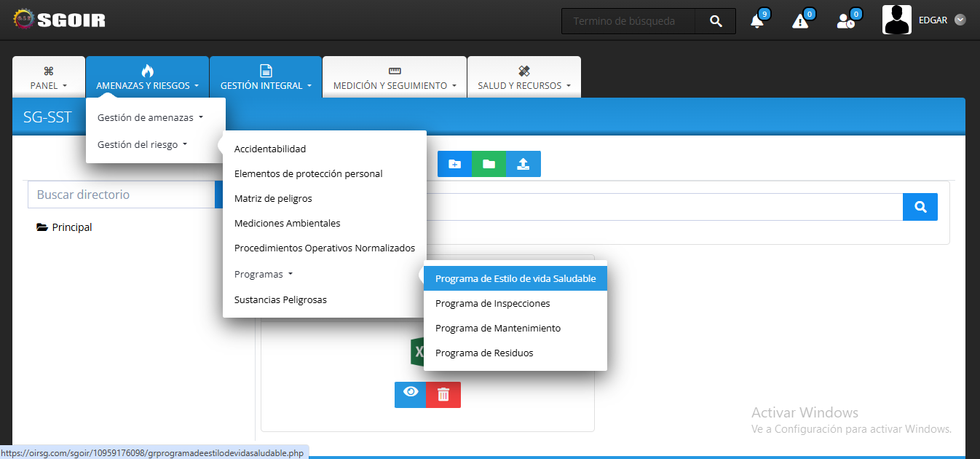Select Matriz de peligros menu option
Viewport: 980px width, 459px height.
tap(273, 198)
